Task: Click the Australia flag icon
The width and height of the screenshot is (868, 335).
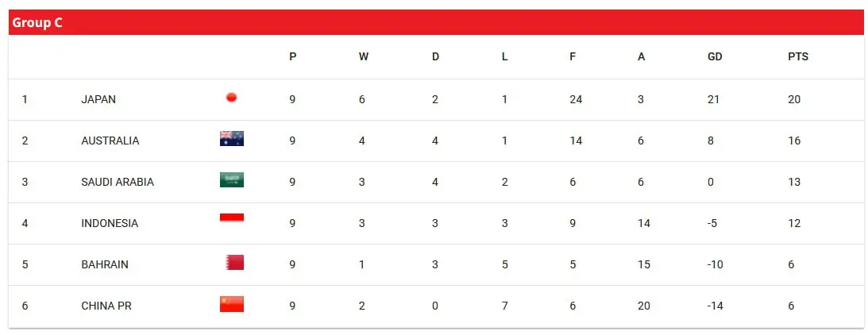Action: tap(231, 138)
